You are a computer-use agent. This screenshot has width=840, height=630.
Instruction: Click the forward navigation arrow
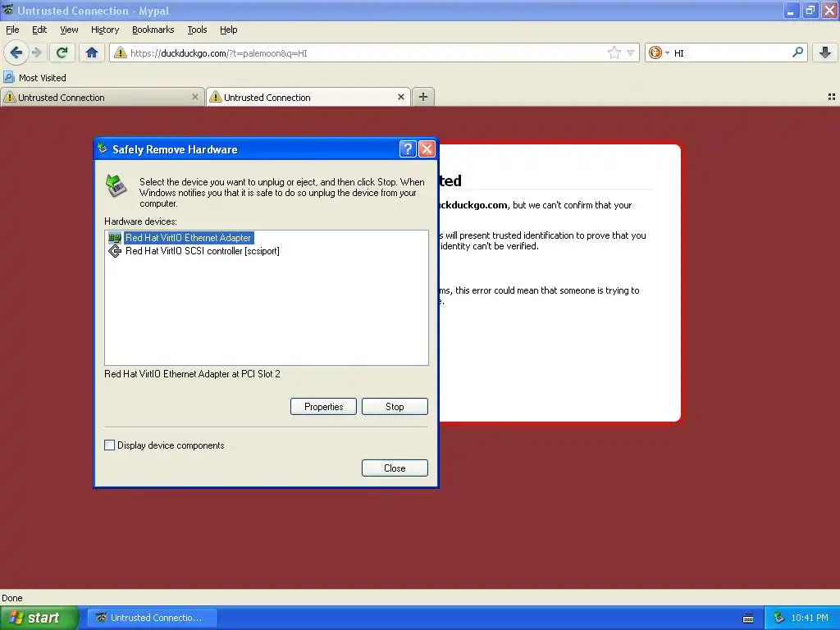36,52
